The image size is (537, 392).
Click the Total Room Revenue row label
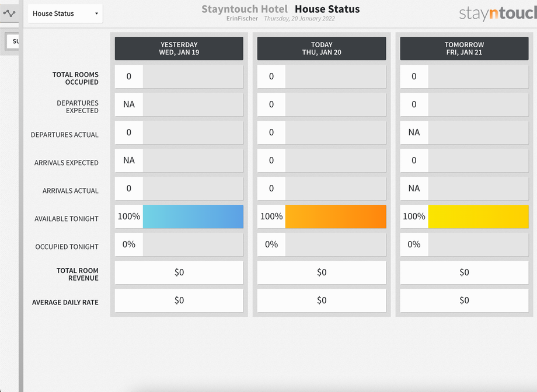coord(78,275)
